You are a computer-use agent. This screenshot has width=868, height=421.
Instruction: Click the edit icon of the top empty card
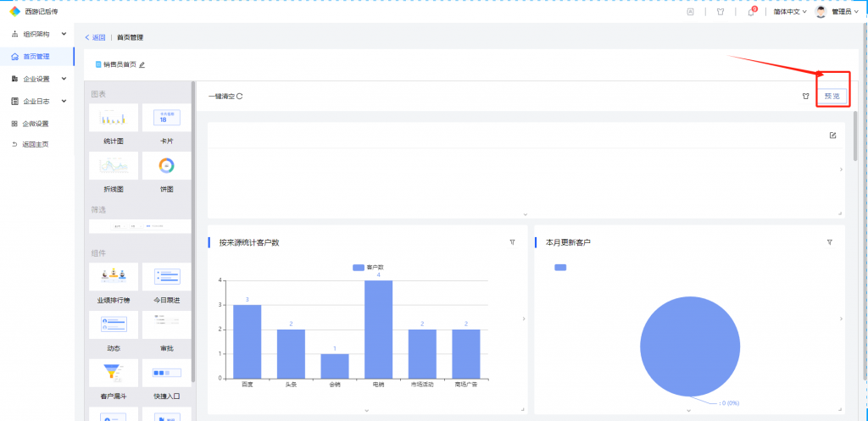point(832,135)
